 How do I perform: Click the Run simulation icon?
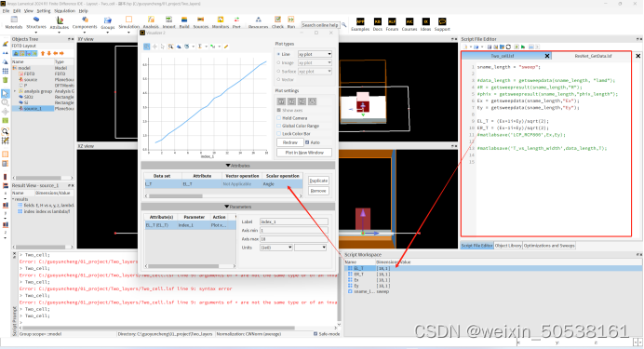[x=290, y=20]
